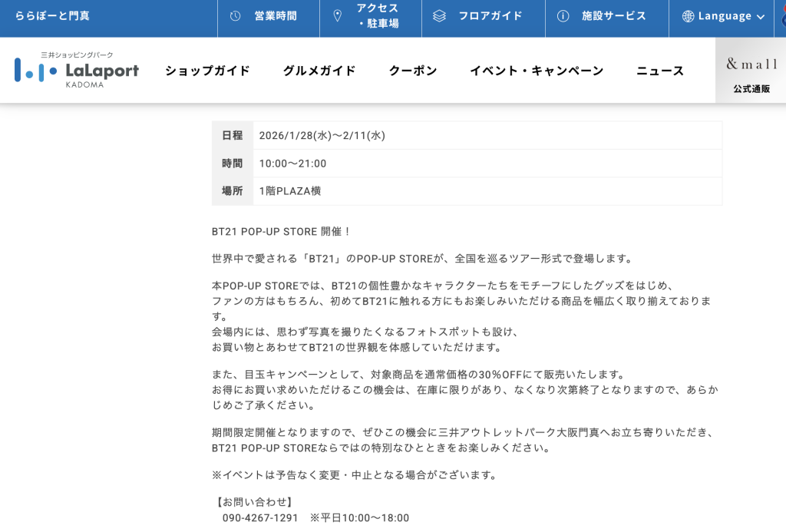786x532 pixels.
Task: Open the 営業時間 link in top bar
Action: click(x=276, y=16)
